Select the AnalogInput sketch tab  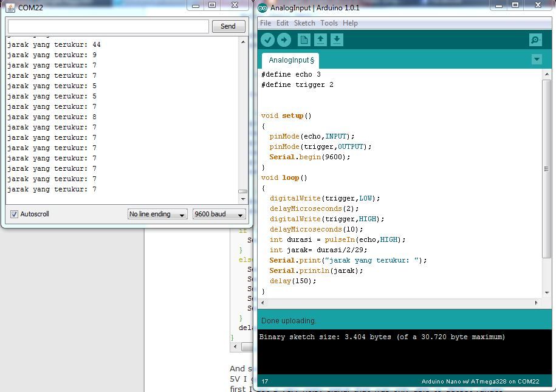(291, 60)
